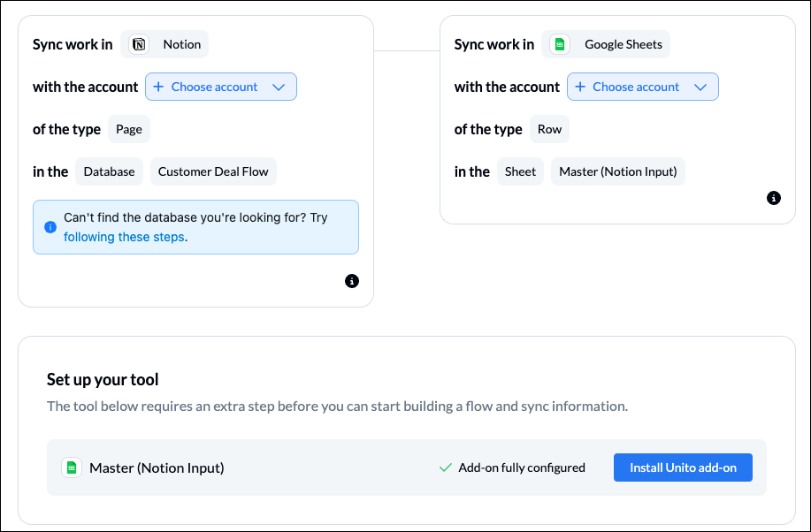This screenshot has height=532, width=811.
Task: Click 'Add-on fully configured' status text
Action: 522,467
